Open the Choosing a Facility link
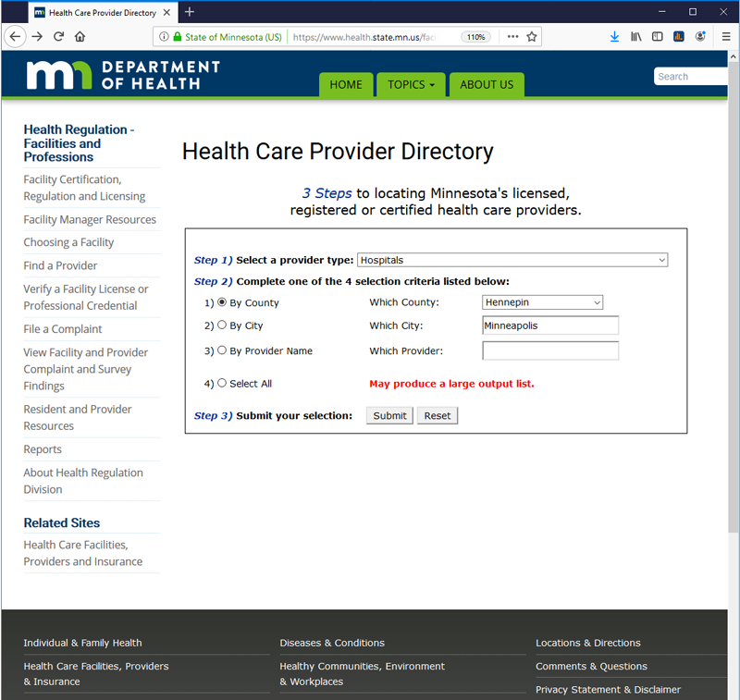 pyautogui.click(x=68, y=242)
